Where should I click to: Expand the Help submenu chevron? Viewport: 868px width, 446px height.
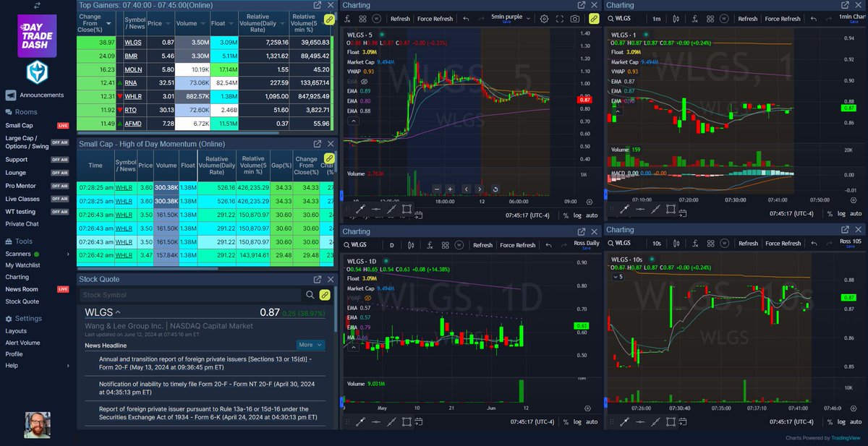pyautogui.click(x=68, y=366)
